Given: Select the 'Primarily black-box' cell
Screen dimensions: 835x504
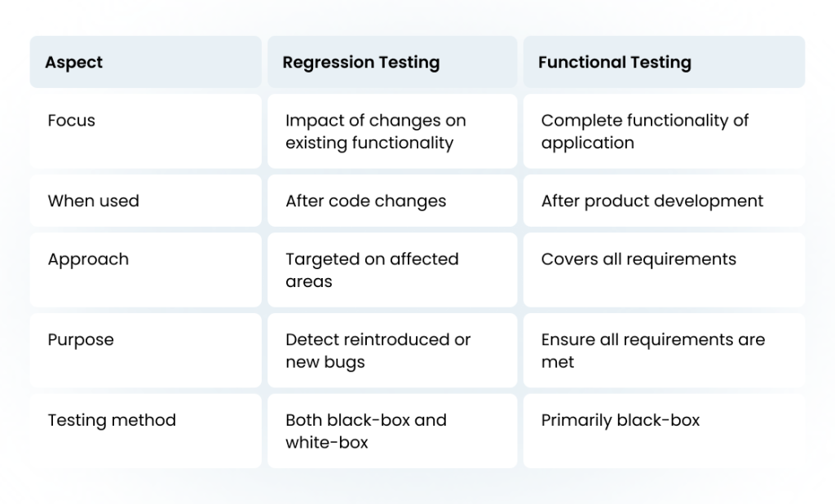Looking at the screenshot, I should [664, 431].
